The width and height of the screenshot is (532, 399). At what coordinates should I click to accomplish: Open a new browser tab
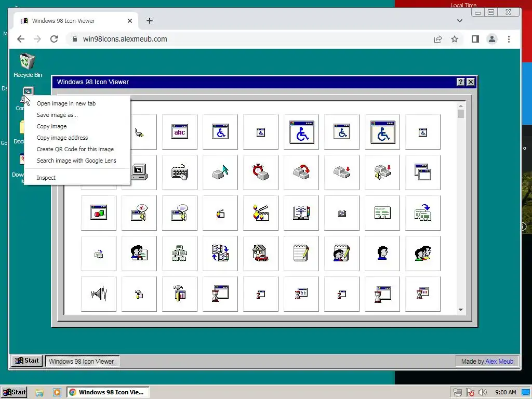(150, 21)
